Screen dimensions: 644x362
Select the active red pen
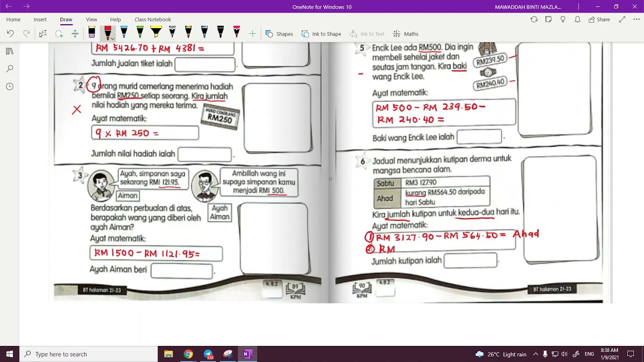(108, 33)
